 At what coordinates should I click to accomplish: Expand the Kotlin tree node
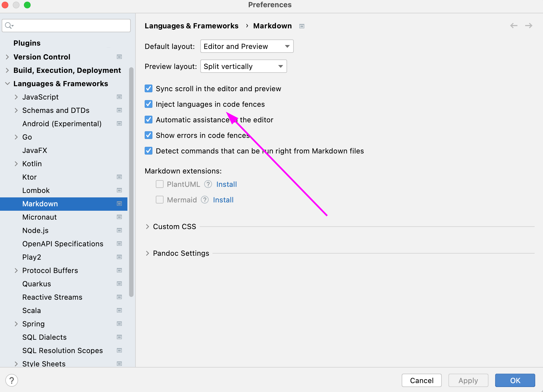[16, 164]
